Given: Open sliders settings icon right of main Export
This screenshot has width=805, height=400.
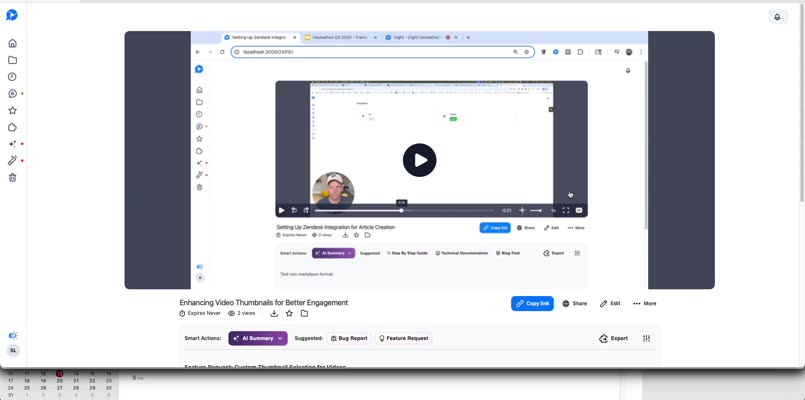Looking at the screenshot, I should pyautogui.click(x=646, y=338).
